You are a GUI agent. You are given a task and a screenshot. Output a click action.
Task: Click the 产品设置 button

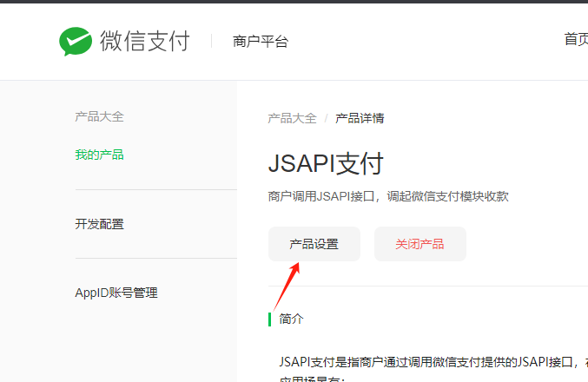tap(314, 244)
